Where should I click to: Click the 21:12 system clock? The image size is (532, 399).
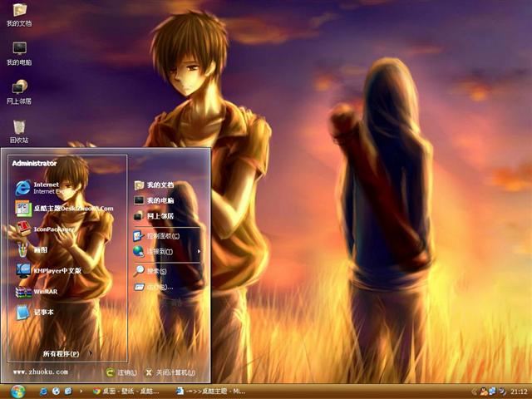(519, 392)
